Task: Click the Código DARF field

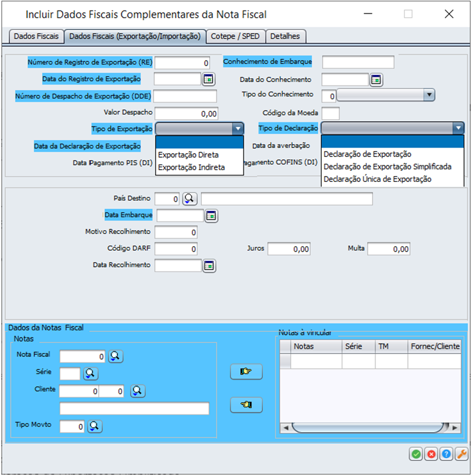Action: tap(176, 249)
